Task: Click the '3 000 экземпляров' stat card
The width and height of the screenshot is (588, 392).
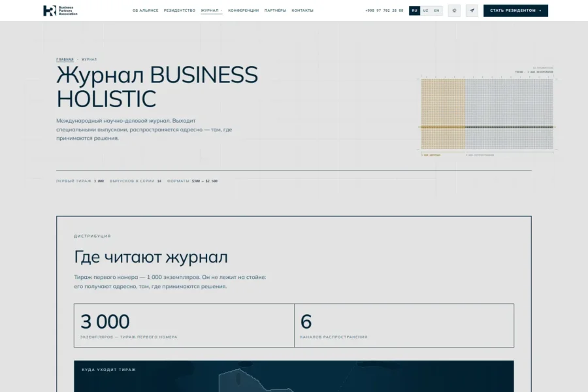Action: (184, 325)
